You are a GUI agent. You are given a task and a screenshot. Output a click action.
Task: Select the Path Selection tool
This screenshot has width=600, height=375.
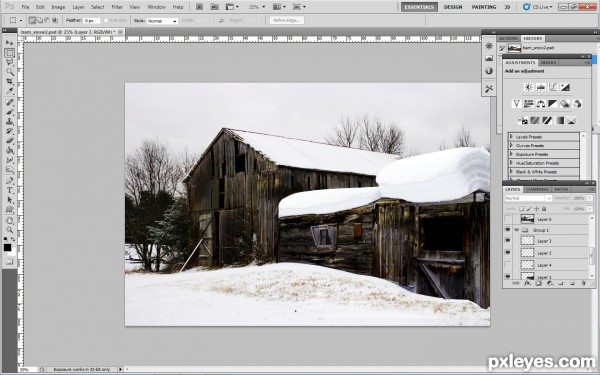coord(10,200)
